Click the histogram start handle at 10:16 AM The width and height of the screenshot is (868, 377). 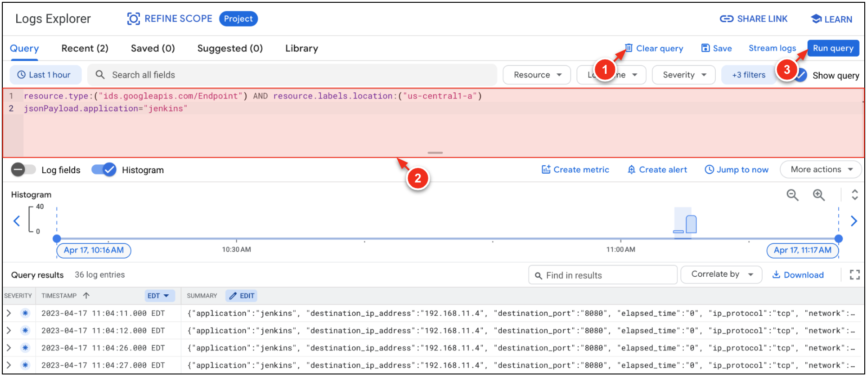57,239
